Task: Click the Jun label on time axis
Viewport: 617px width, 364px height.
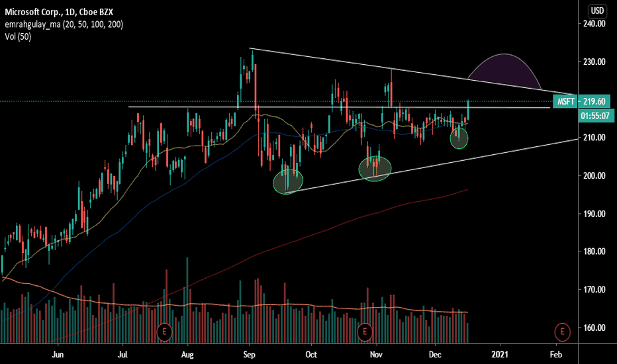Action: pos(58,355)
